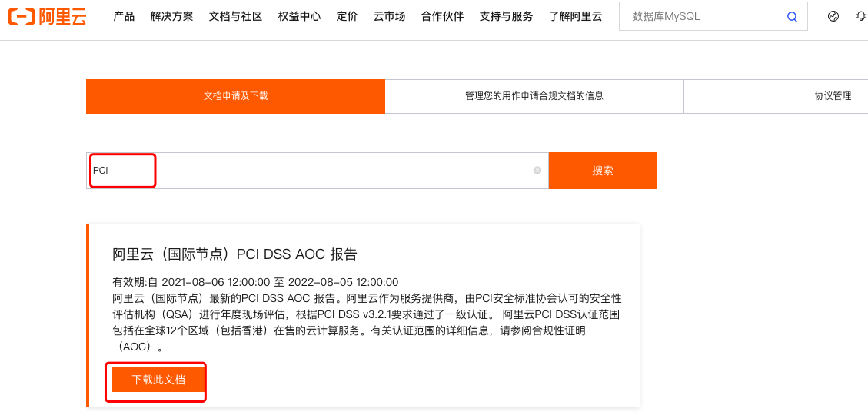Open the 产品 menu
868x415 pixels.
click(124, 16)
